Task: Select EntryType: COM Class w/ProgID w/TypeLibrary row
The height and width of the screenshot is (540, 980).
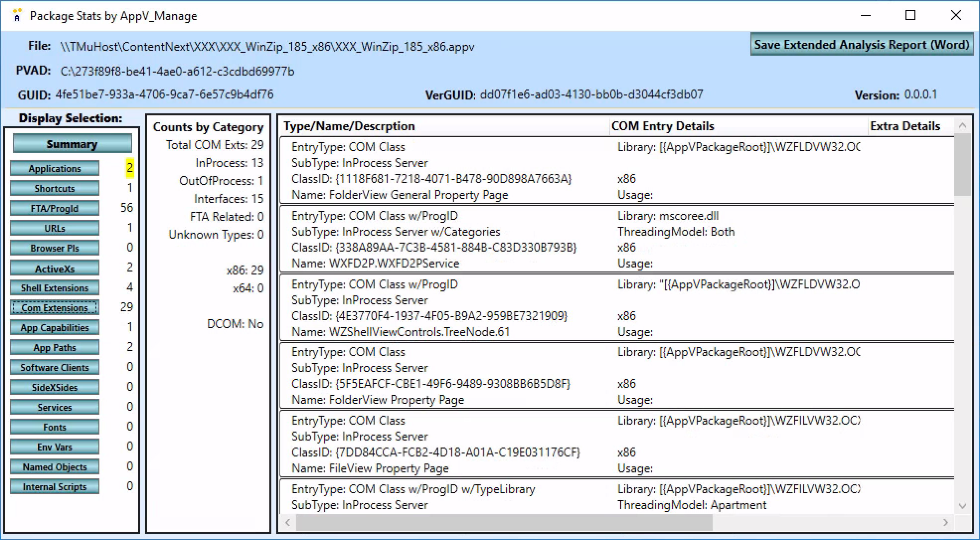Action: point(413,489)
